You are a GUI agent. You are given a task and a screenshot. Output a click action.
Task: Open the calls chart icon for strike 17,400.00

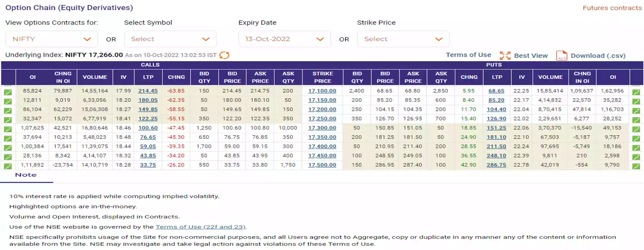click(x=8, y=148)
